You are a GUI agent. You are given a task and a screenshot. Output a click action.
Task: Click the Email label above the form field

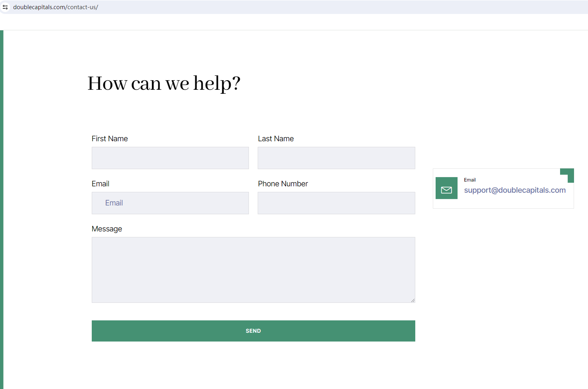coord(101,184)
